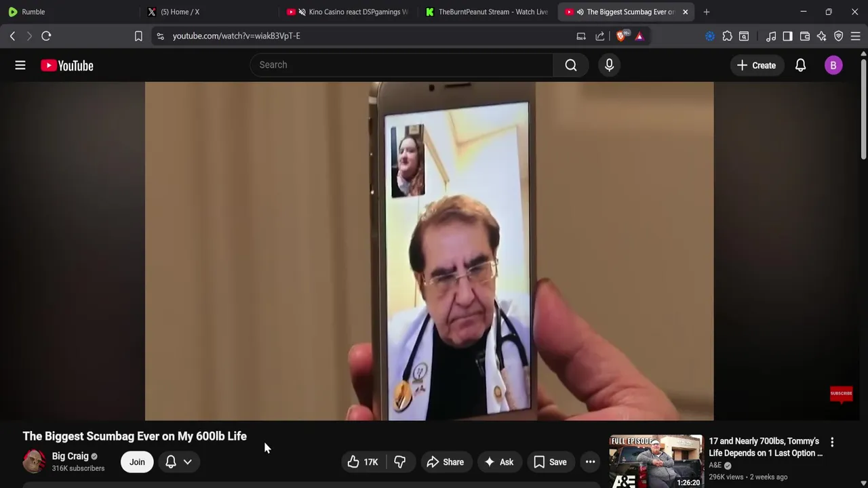Open the Brave Wallet icon
Screen dimensions: 868x488
(805, 36)
